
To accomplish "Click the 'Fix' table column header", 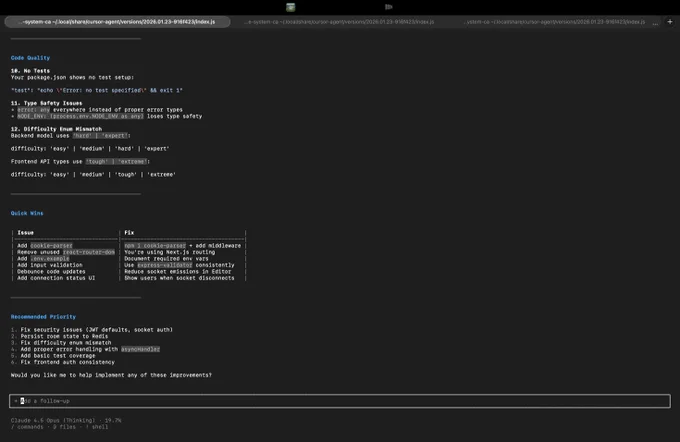I will coord(129,232).
